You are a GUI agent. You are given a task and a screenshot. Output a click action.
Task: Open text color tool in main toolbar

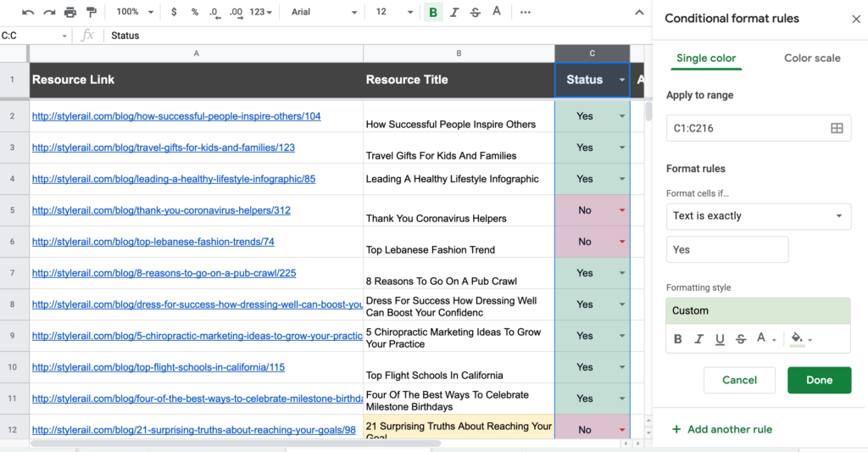[497, 12]
